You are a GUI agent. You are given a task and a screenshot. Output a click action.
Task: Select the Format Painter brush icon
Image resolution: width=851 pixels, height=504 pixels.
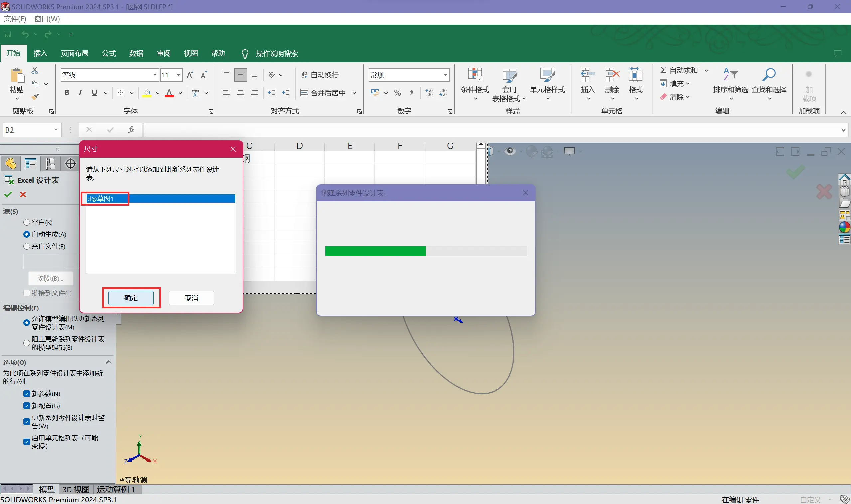tap(35, 97)
